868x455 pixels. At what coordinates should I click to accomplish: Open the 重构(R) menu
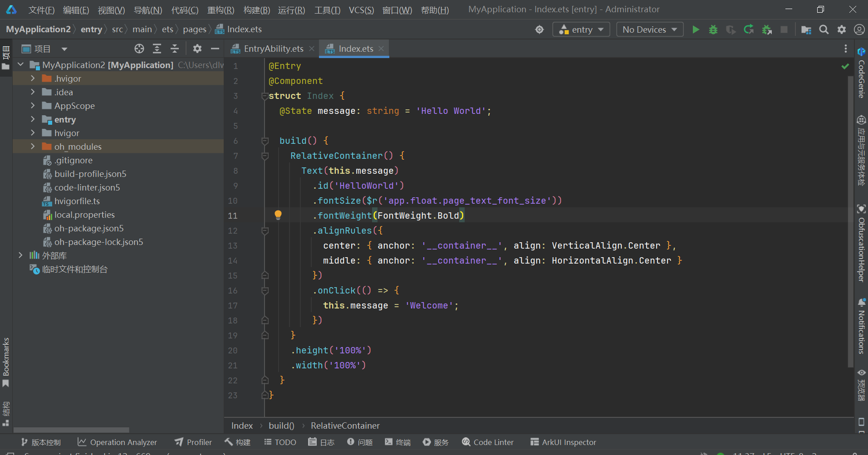pos(221,10)
